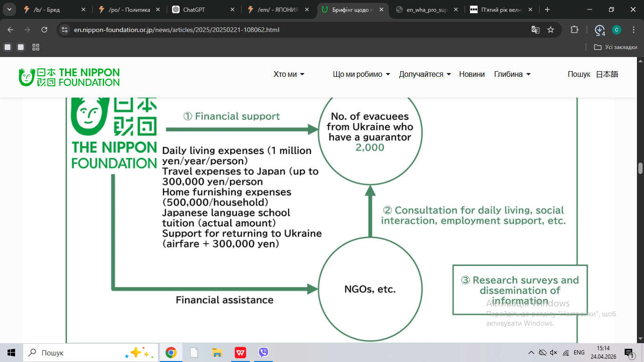Open the 'Новини' page link
This screenshot has height=362, width=644.
(472, 74)
